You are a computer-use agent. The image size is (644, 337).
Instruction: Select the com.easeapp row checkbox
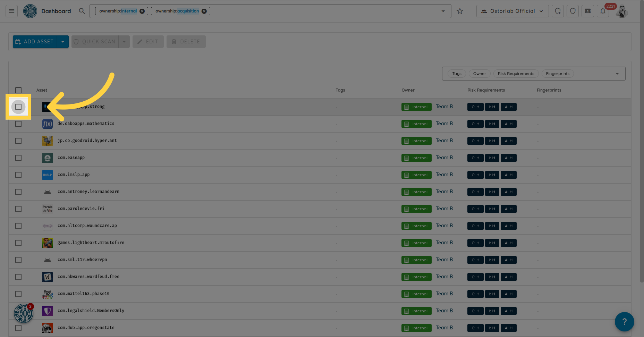(x=18, y=158)
